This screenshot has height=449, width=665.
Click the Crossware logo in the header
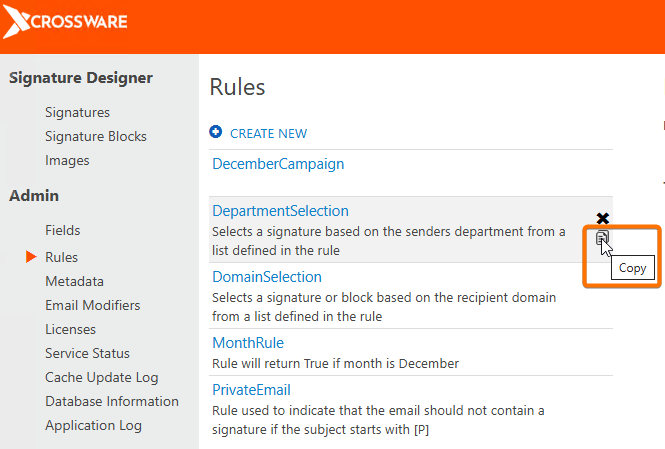(x=66, y=22)
